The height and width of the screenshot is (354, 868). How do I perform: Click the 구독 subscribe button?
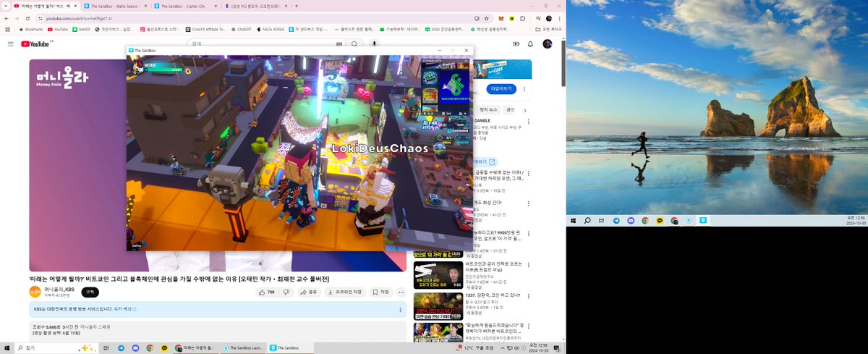coord(90,292)
